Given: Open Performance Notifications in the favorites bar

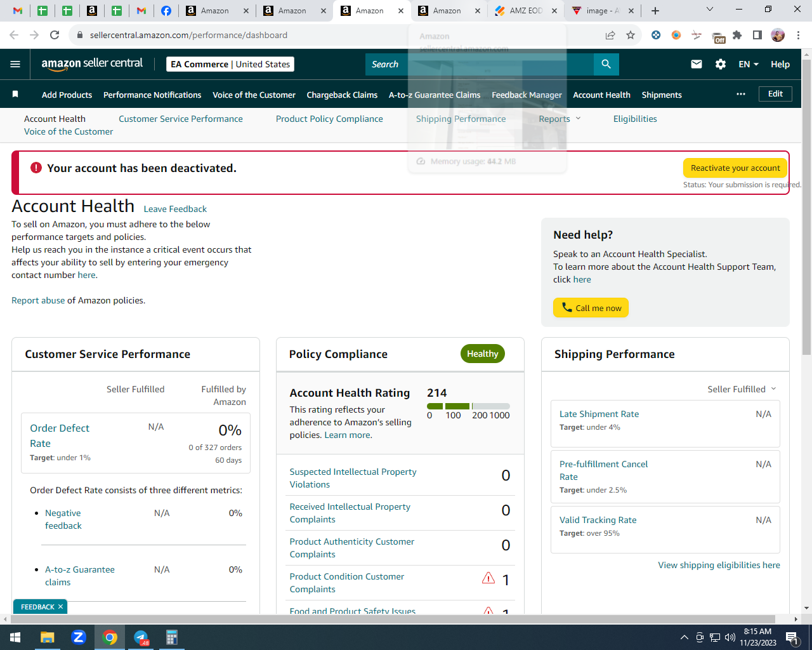Looking at the screenshot, I should pyautogui.click(x=152, y=95).
